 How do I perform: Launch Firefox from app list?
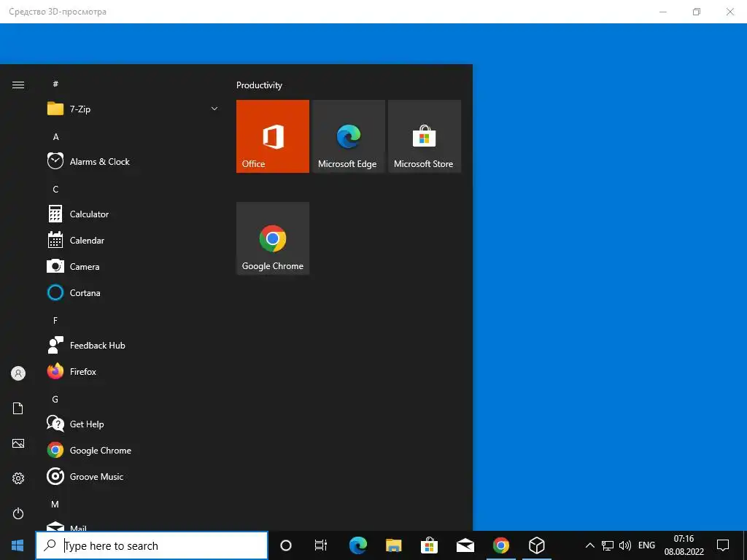(133, 371)
